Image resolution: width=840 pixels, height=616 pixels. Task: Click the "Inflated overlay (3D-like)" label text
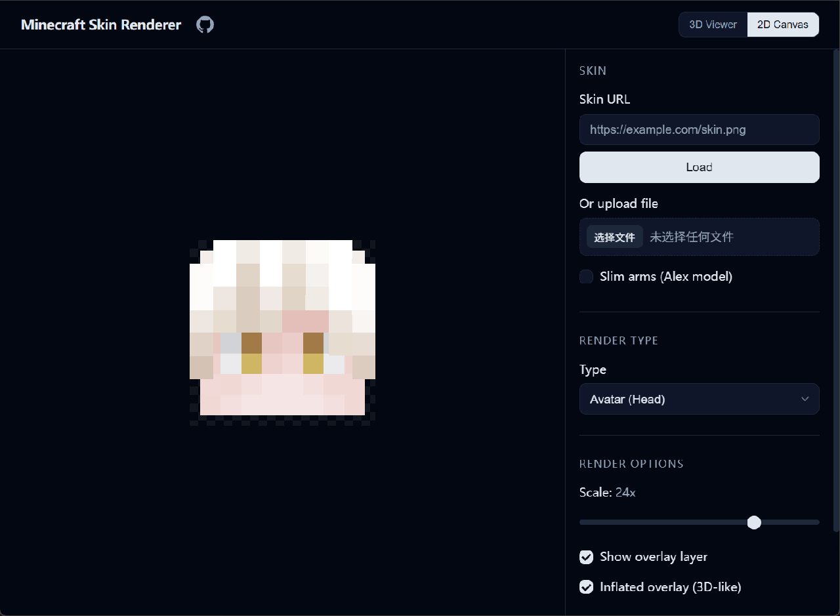670,587
